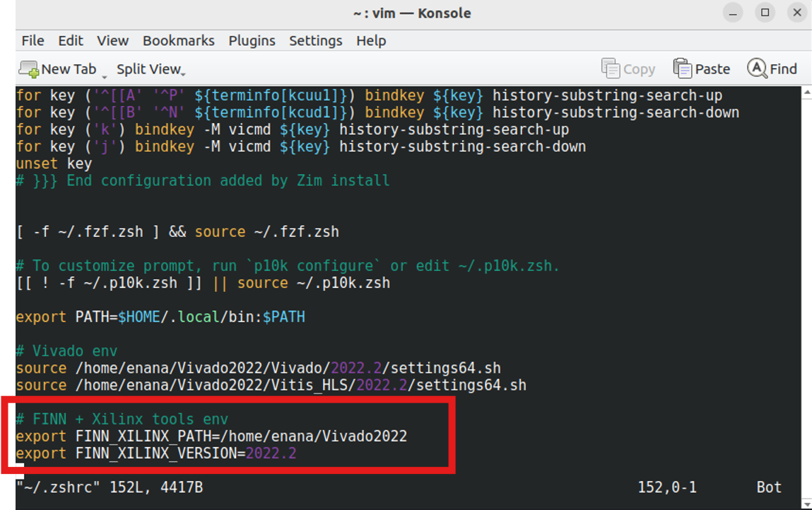The width and height of the screenshot is (812, 510).
Task: Click the Vivado/2022.2/settings64.sh source line
Action: [259, 368]
